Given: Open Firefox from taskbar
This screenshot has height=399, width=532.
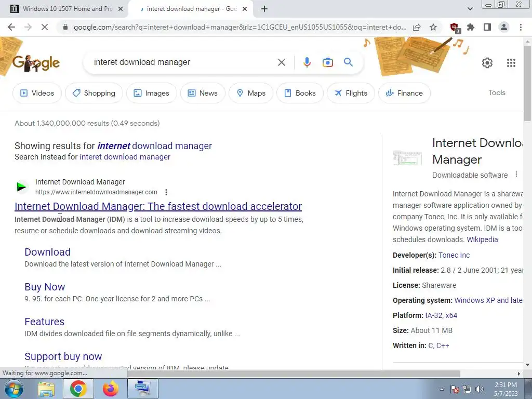Looking at the screenshot, I should click(x=111, y=389).
